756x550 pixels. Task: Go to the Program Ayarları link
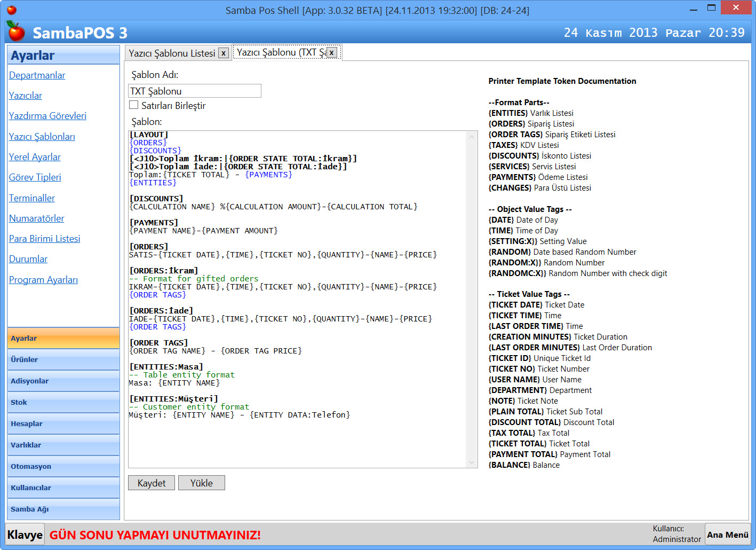coord(43,280)
